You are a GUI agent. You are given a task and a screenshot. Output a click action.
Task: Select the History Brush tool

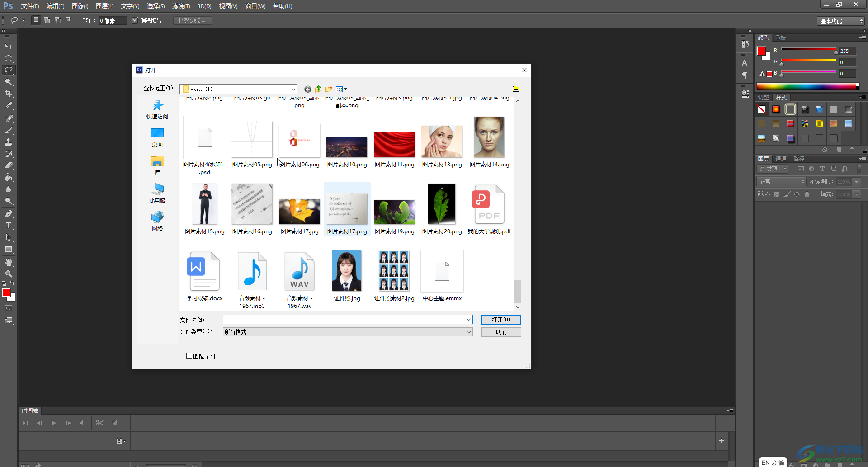[x=9, y=154]
